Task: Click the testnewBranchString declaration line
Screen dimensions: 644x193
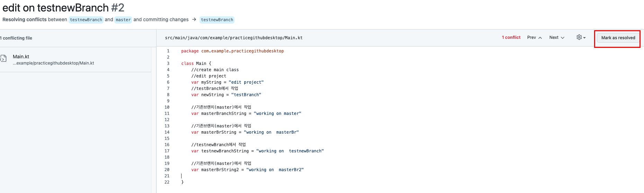Action: tap(257, 151)
